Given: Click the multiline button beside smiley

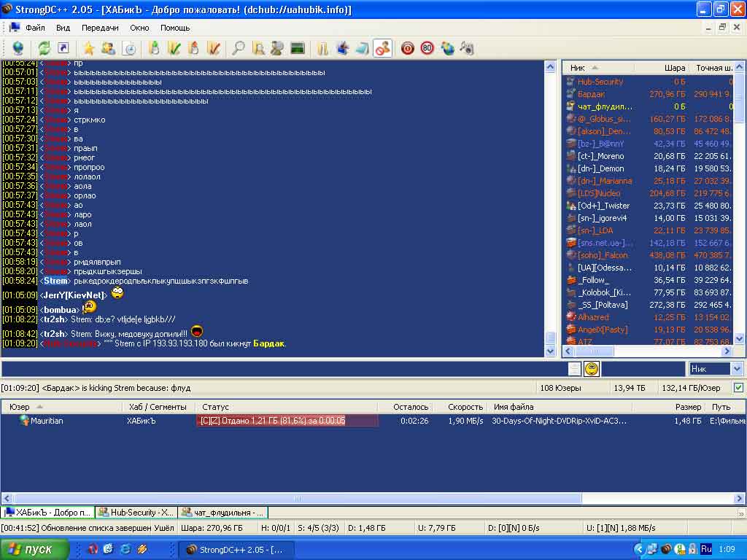Looking at the screenshot, I should pyautogui.click(x=575, y=368).
